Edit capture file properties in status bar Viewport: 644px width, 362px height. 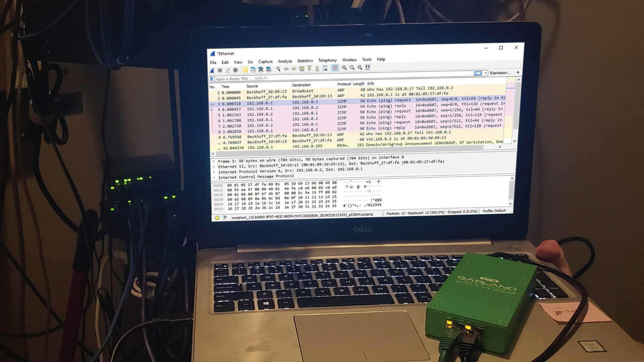(224, 218)
